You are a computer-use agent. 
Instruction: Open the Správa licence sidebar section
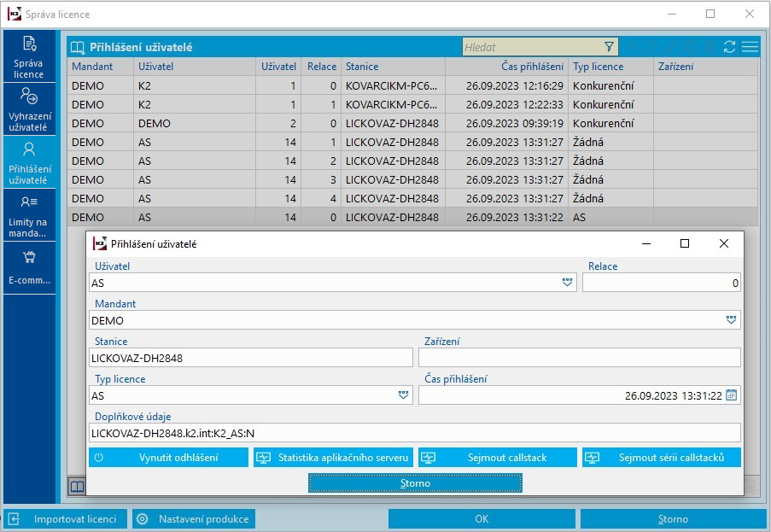(x=29, y=56)
